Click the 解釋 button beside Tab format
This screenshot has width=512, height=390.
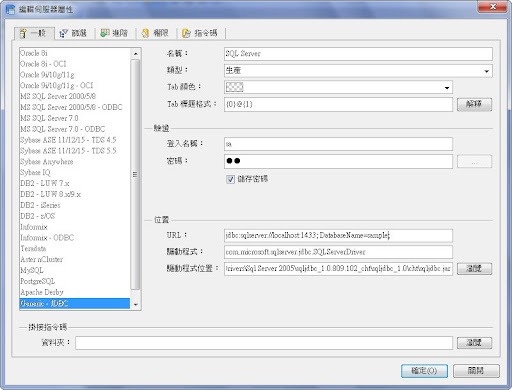coord(474,104)
